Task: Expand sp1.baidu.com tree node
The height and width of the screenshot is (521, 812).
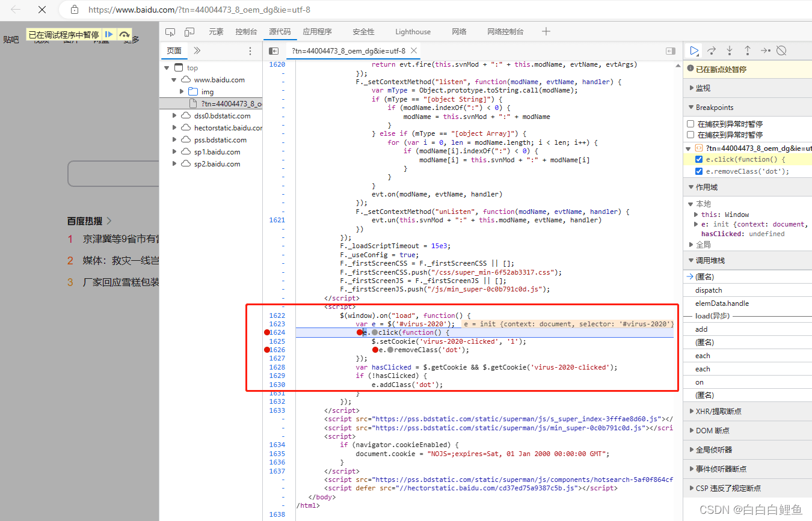Action: click(x=174, y=152)
